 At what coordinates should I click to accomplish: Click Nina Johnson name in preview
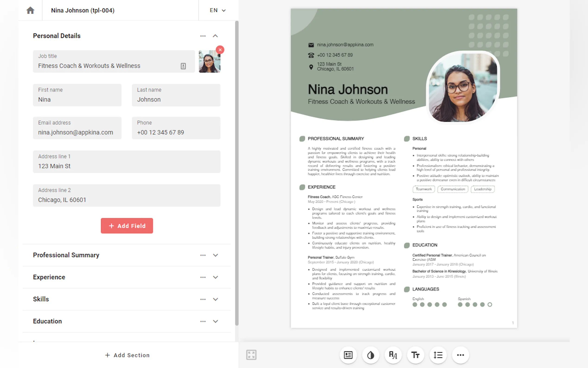(x=348, y=89)
